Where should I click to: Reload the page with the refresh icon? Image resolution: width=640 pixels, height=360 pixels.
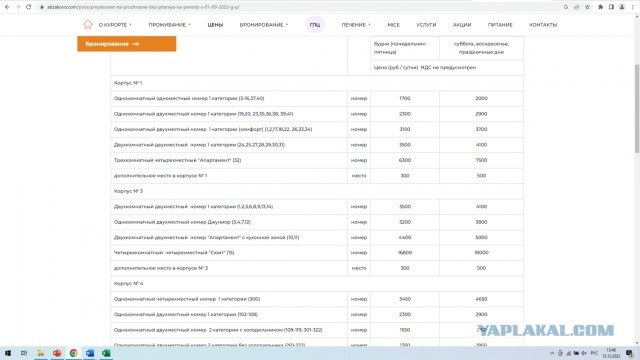coord(29,7)
